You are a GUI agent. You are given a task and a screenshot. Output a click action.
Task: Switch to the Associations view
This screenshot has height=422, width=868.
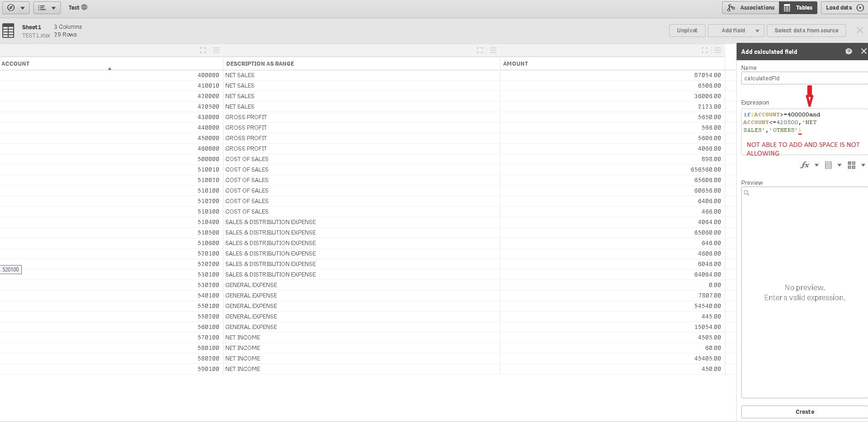click(750, 8)
